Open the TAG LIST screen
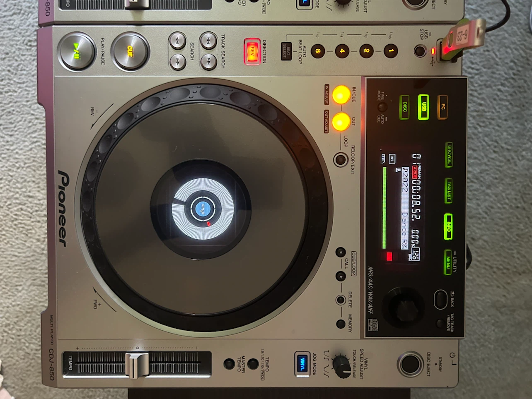532x399 pixels. coord(449,191)
